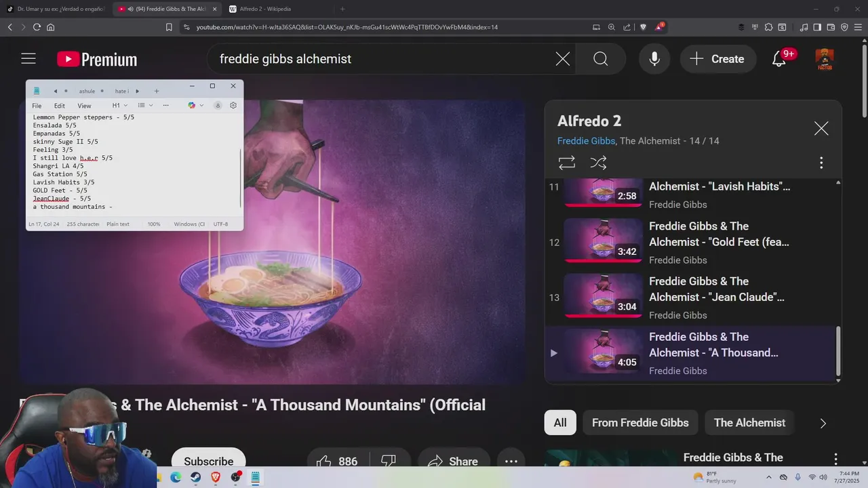Select the All filter chip
Image resolution: width=868 pixels, height=488 pixels.
pyautogui.click(x=560, y=423)
